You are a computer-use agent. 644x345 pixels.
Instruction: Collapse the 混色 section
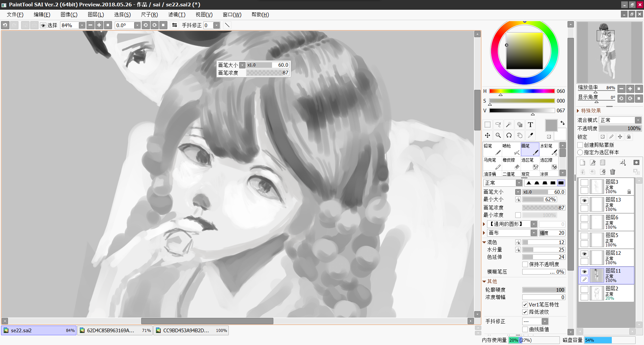484,242
